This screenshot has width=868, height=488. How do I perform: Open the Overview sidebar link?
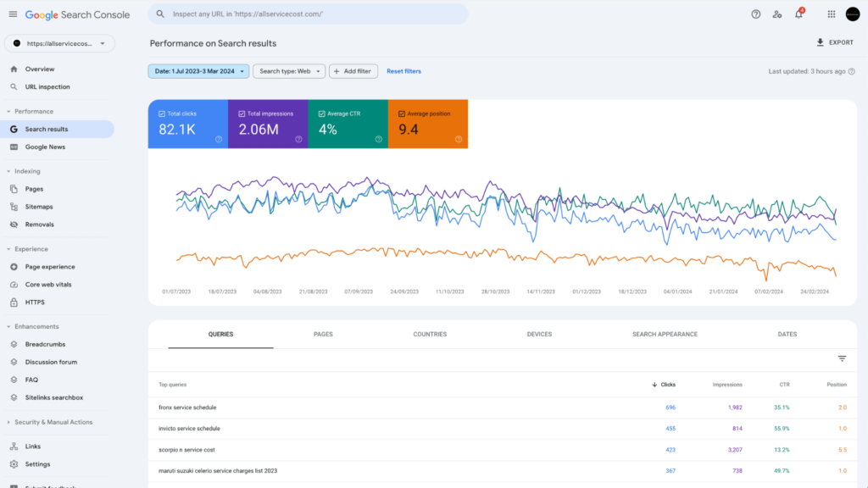(x=39, y=69)
